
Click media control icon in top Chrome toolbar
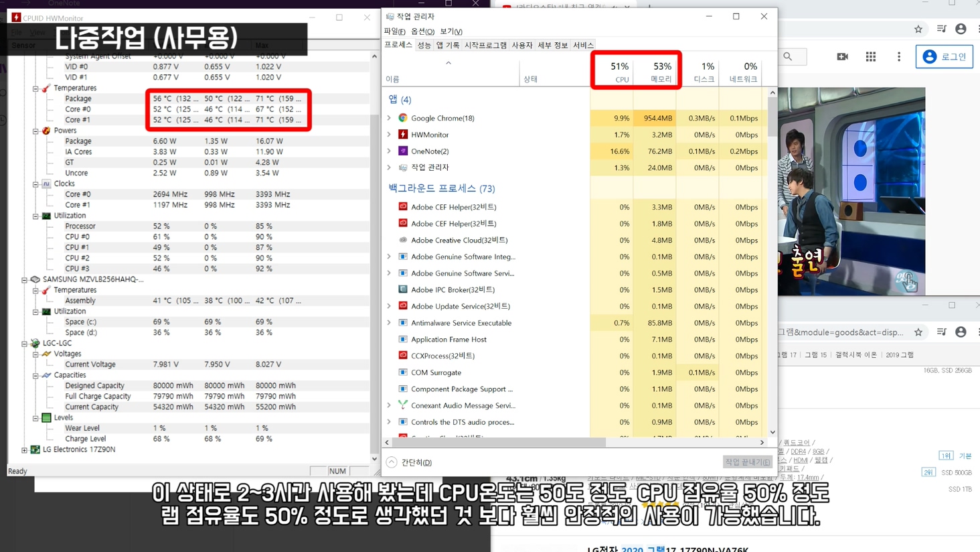pyautogui.click(x=941, y=29)
